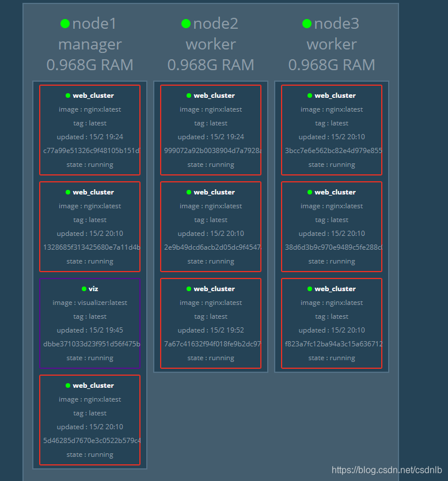This screenshot has height=481, width=448.
Task: Click 'updated : 15/2 20:10' in 3bcc7e6e562b card
Action: coord(332,137)
